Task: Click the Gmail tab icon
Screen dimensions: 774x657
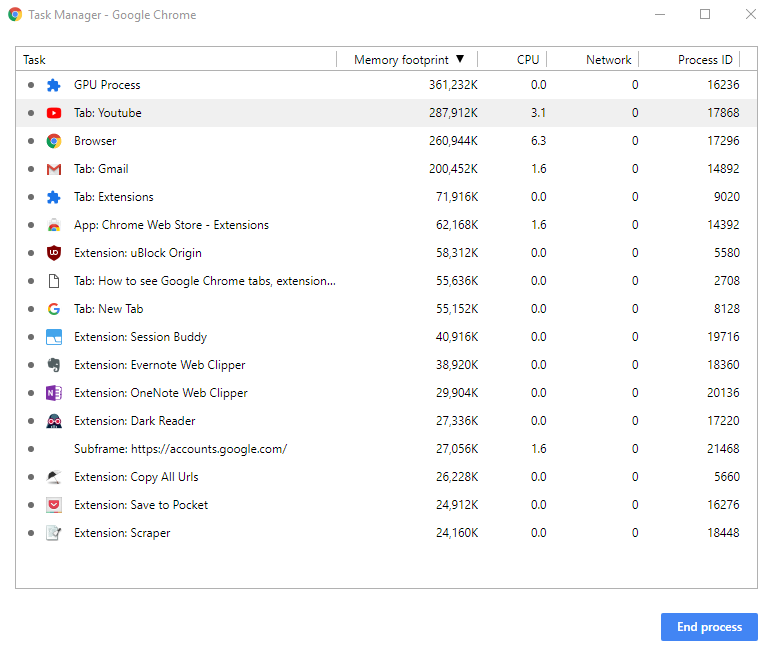Action: click(54, 169)
